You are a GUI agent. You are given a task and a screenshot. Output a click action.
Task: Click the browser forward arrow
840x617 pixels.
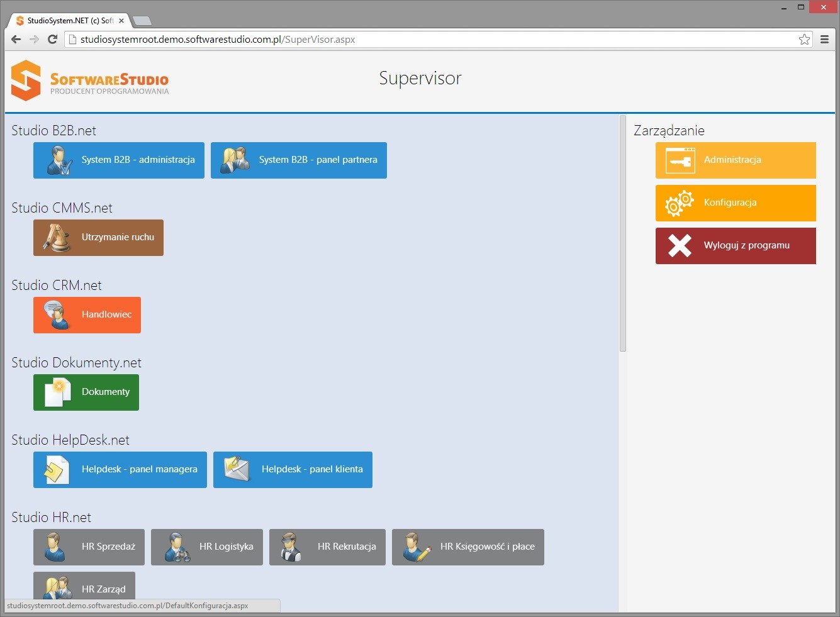(x=34, y=39)
